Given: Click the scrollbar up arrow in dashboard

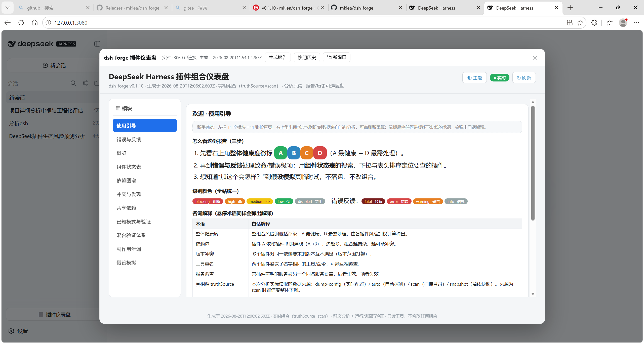Looking at the screenshot, I should pos(533,102).
